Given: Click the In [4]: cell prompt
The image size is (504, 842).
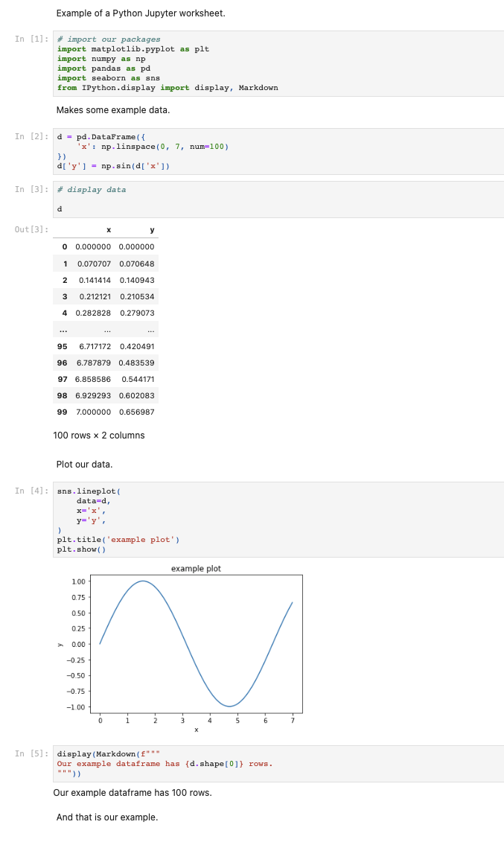Looking at the screenshot, I should [32, 491].
